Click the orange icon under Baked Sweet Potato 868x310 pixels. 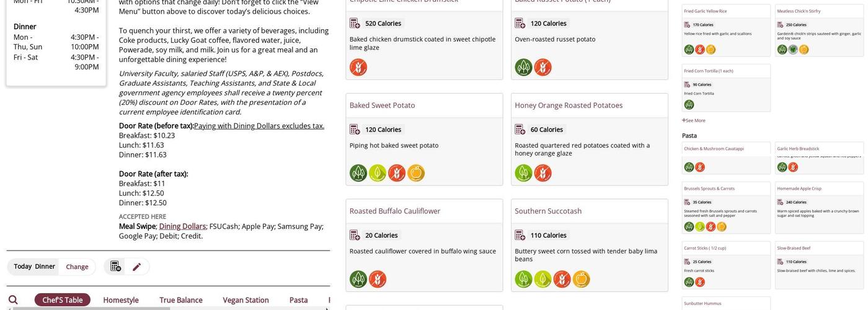416,173
